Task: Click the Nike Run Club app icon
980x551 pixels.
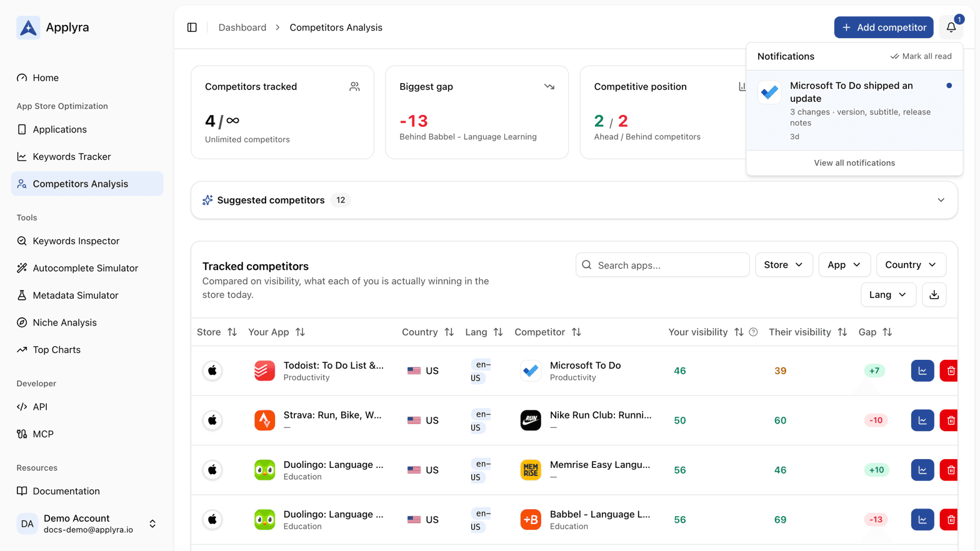Action: 531,420
